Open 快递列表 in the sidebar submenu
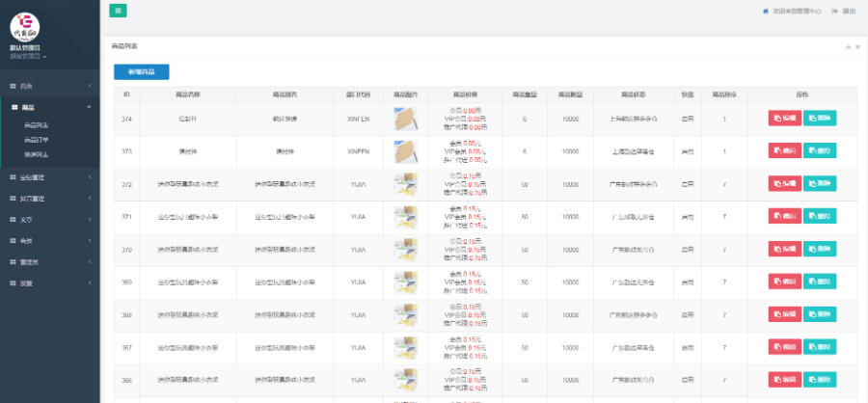868x403 pixels. (37, 154)
